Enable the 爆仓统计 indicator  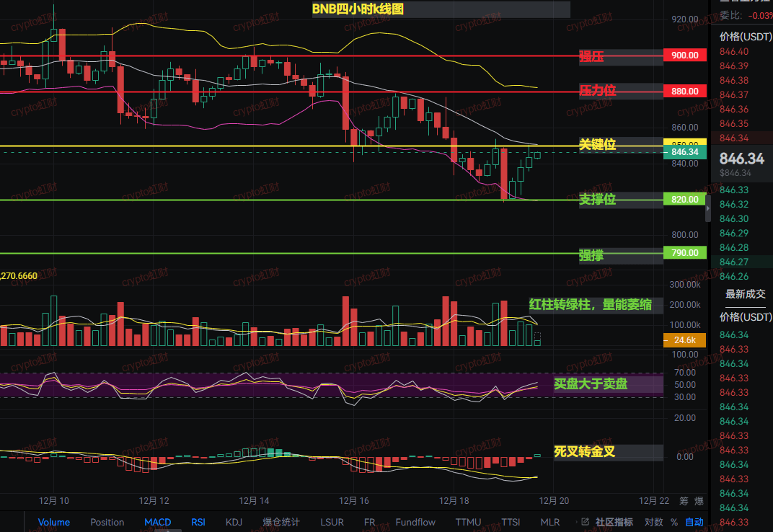pos(281,522)
